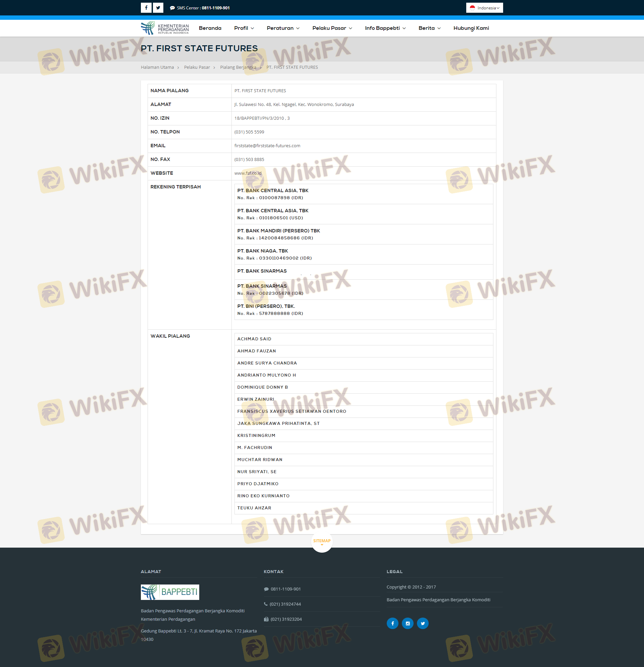
Task: Expand the Peraturan menu
Action: tap(283, 28)
